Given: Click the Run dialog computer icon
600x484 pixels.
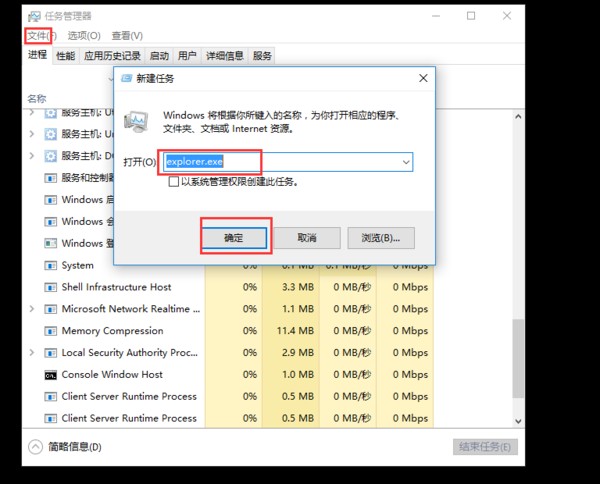Looking at the screenshot, I should (136, 122).
